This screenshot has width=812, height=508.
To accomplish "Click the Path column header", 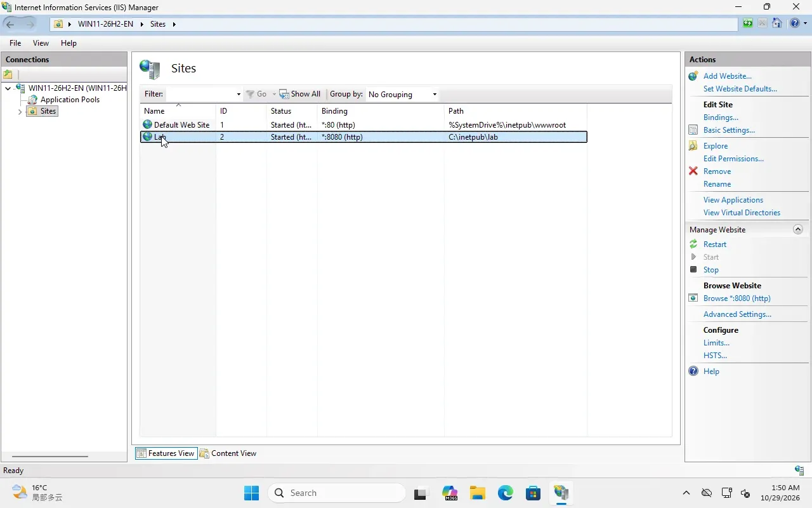I will click(516, 110).
